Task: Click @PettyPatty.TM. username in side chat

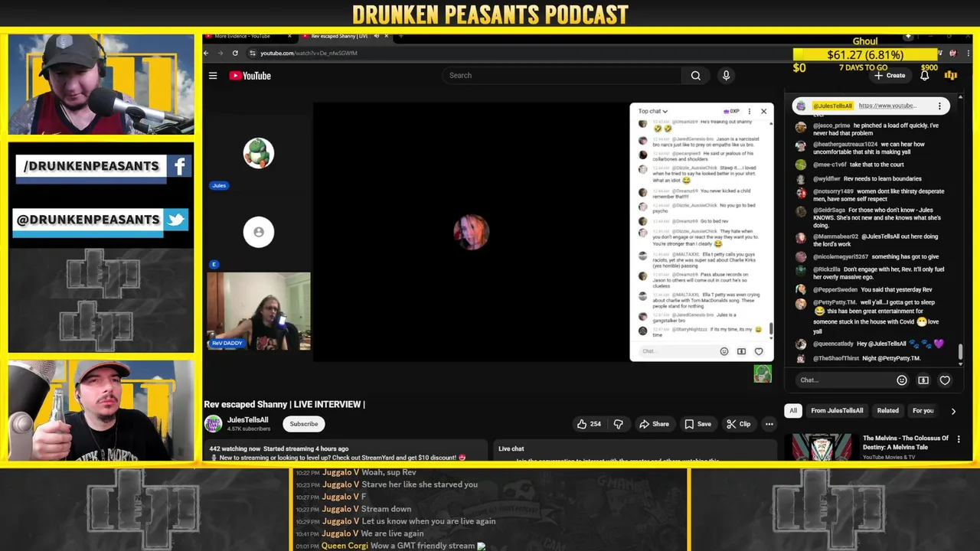Action: click(x=835, y=302)
